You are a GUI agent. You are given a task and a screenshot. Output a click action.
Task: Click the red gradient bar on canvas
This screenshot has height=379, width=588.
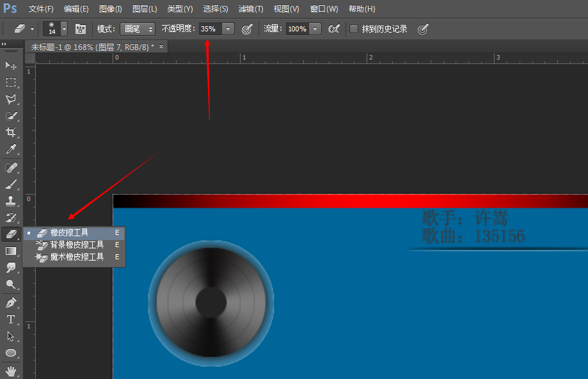[350, 201]
